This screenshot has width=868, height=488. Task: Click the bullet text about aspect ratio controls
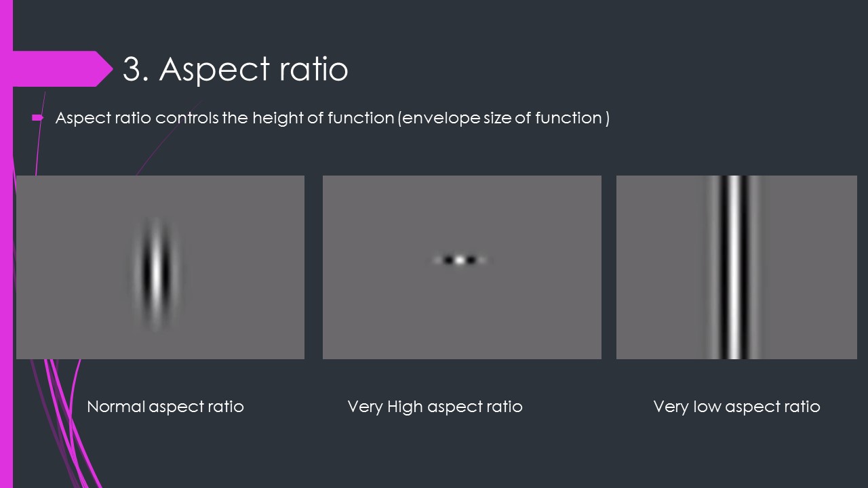tap(332, 118)
